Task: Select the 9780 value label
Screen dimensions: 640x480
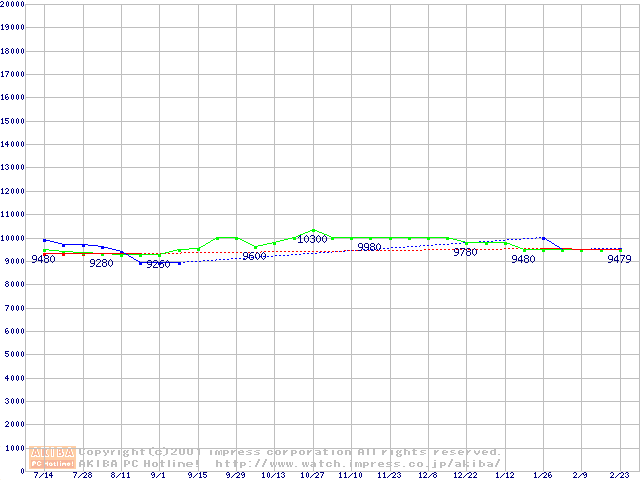Action: coord(465,253)
